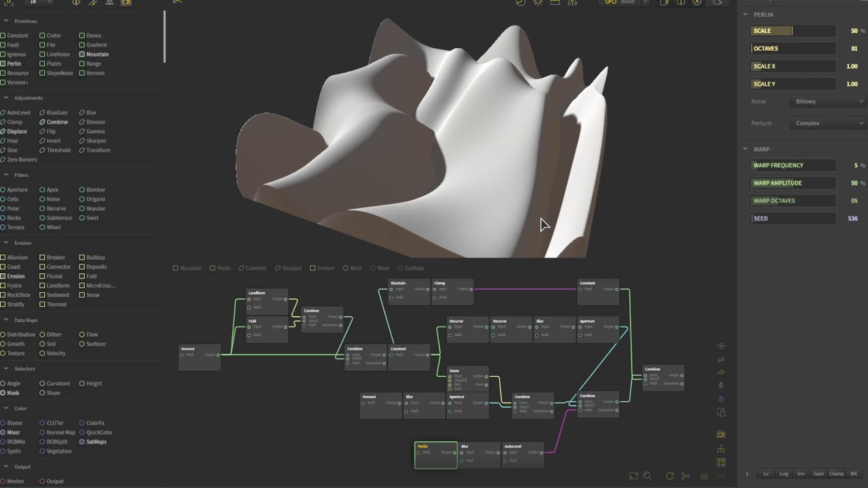868x488 pixels.
Task: Click Output in the Output section
Action: (52, 481)
